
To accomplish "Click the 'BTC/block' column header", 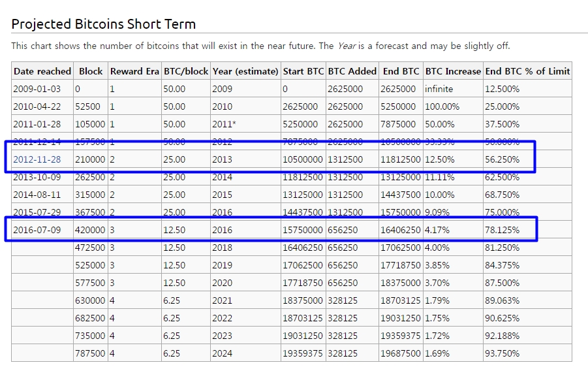I will coord(186,71).
